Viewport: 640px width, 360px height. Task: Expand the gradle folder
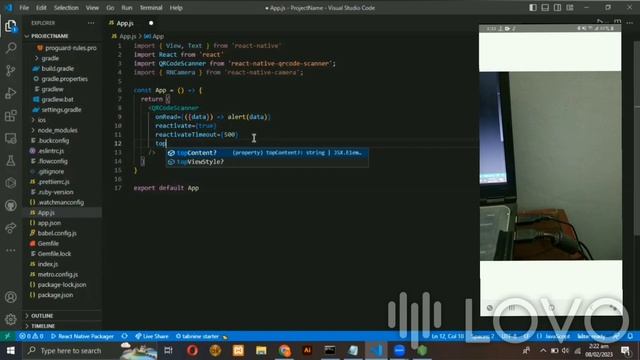[50, 58]
